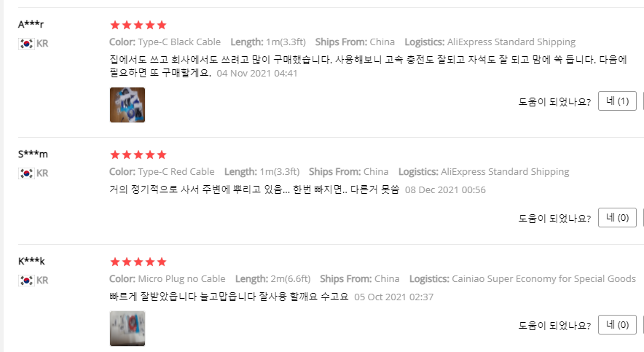Click reviewer name K***k
The height and width of the screenshot is (352, 644).
tap(31, 261)
